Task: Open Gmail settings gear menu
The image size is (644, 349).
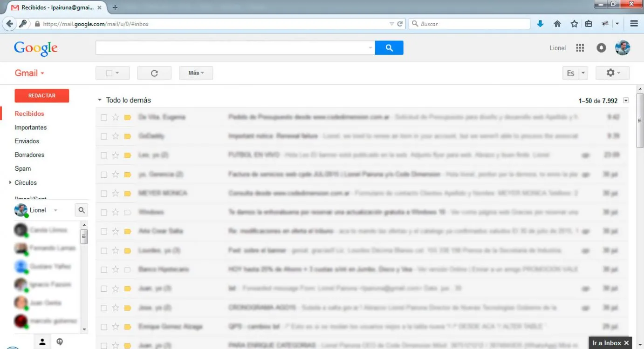Action: click(612, 73)
